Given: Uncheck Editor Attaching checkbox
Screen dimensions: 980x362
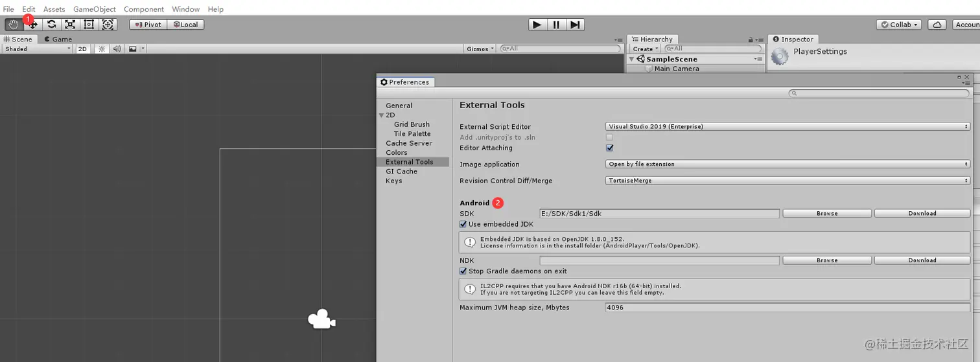Looking at the screenshot, I should pos(609,148).
